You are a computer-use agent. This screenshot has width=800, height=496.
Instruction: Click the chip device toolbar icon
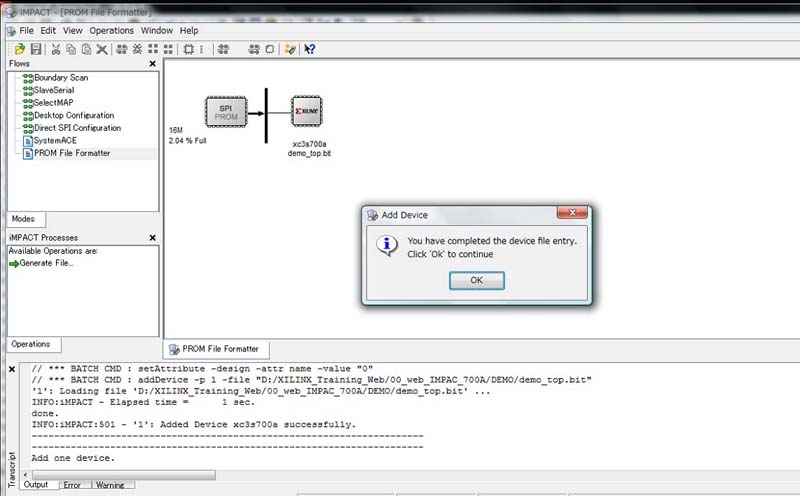[x=188, y=49]
